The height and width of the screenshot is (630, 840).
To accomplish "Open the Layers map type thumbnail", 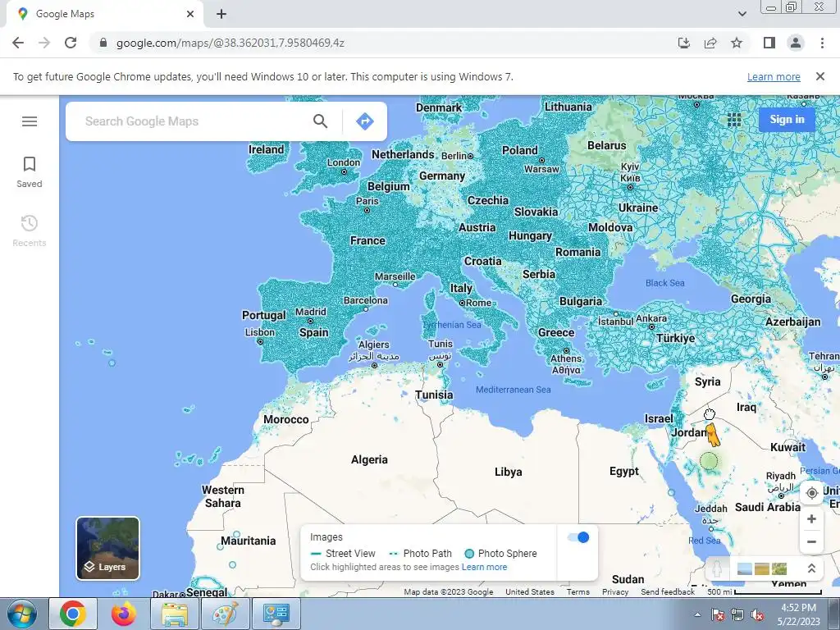I will pos(107,548).
